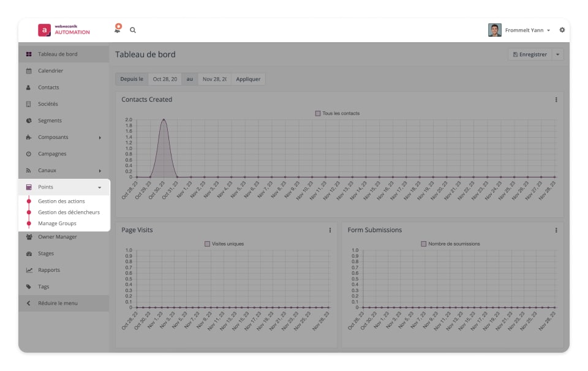Open the notifications bell icon
The image size is (588, 371).
118,29
